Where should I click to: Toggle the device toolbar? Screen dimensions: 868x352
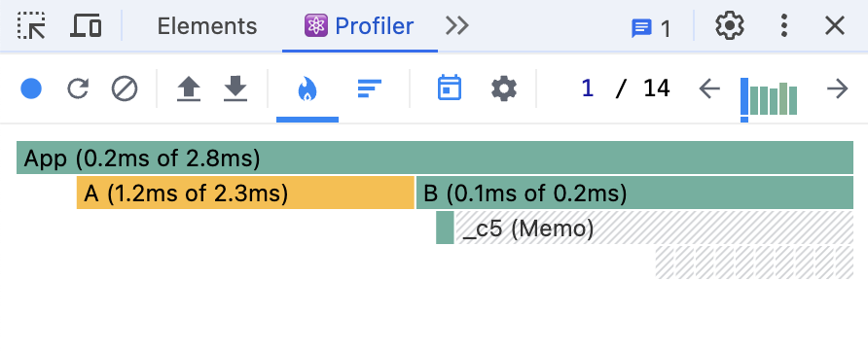pyautogui.click(x=86, y=25)
